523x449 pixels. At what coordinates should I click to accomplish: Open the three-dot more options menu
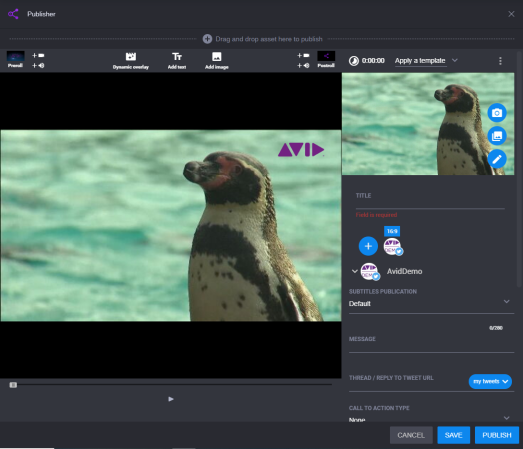click(500, 61)
